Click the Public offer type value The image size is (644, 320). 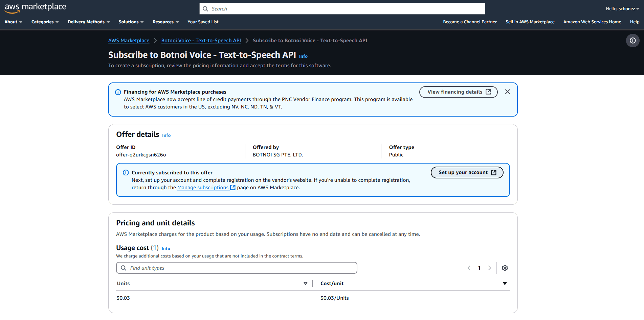pyautogui.click(x=396, y=155)
